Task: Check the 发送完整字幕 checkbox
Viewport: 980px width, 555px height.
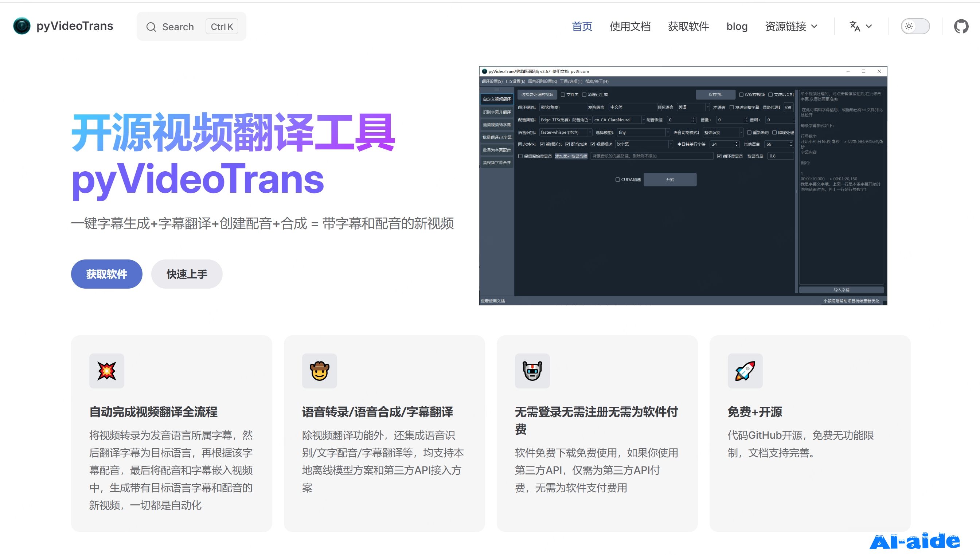Action: [x=731, y=107]
